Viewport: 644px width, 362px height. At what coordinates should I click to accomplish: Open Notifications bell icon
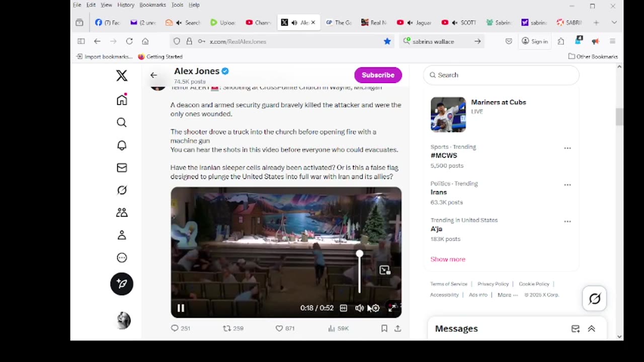point(122,145)
